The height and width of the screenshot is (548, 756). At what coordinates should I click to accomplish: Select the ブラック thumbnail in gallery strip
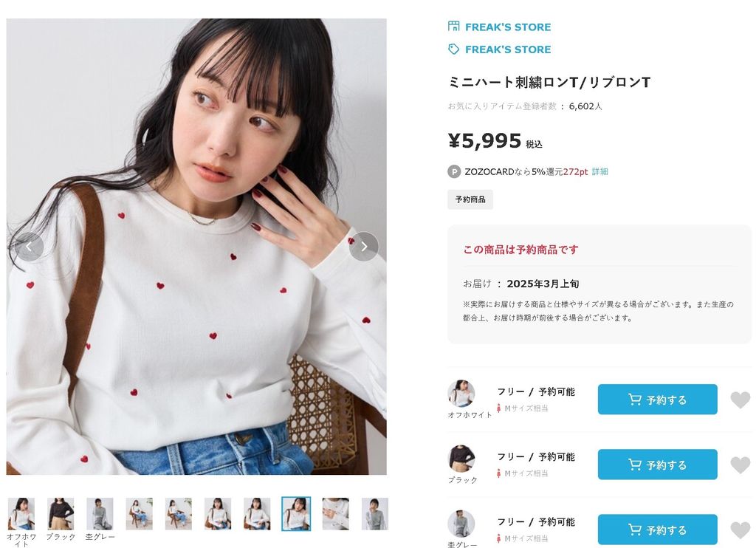(61, 514)
